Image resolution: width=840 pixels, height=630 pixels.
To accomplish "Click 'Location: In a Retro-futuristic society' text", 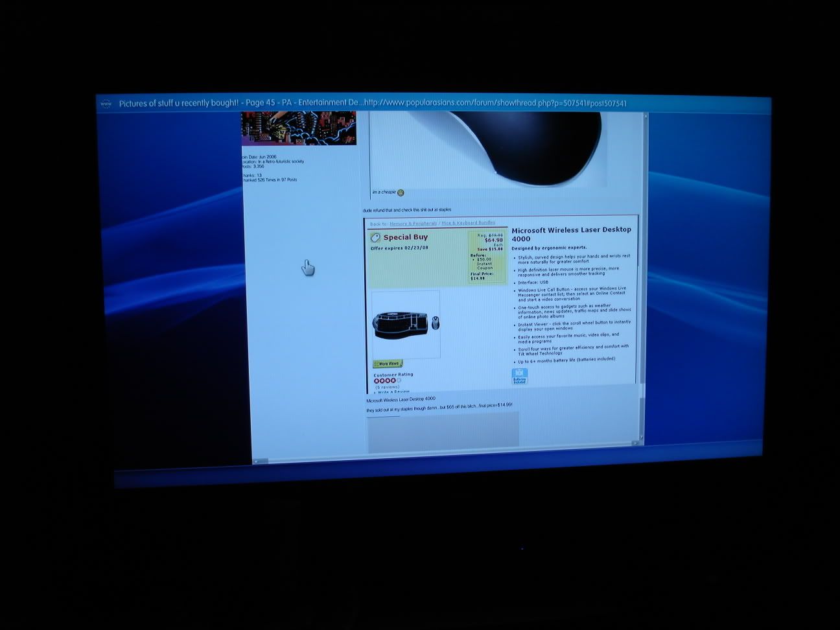I will coord(273,161).
